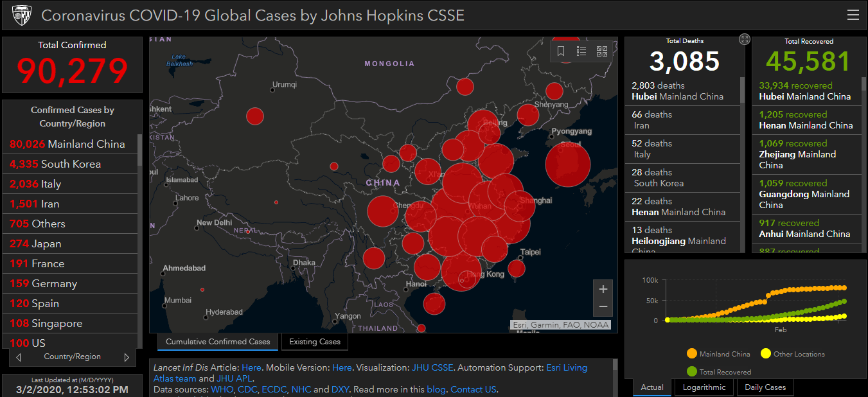Click the 1,069 recovered Zhejiang entry
The width and height of the screenshot is (868, 397).
(806, 154)
